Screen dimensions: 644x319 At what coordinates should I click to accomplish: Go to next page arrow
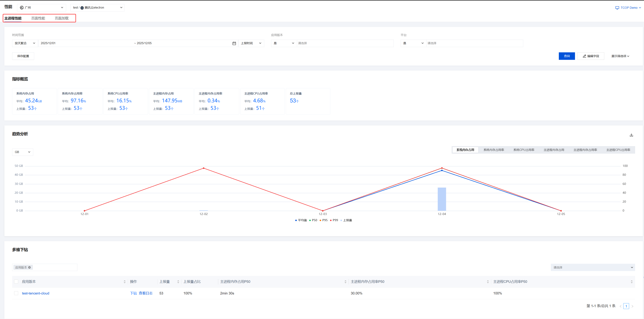click(632, 306)
